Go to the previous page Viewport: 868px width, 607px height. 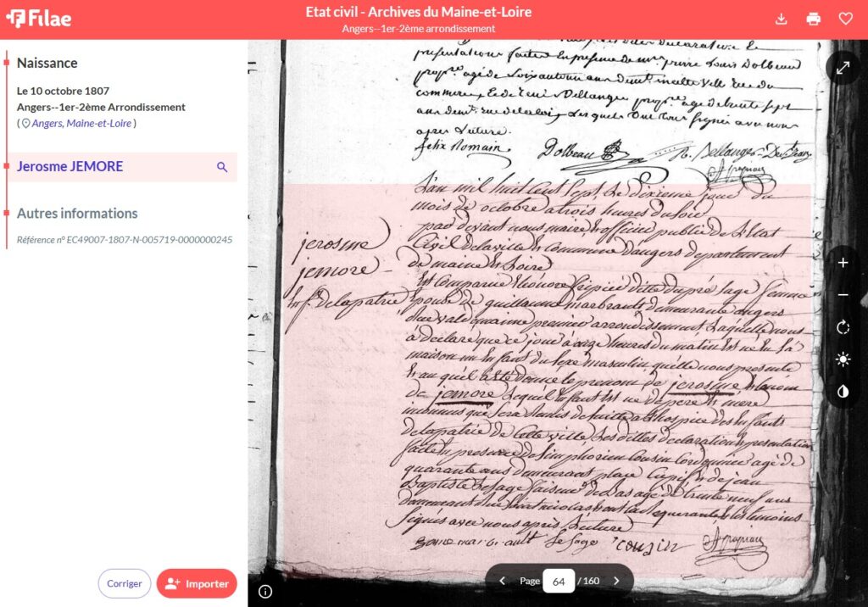[x=502, y=581]
